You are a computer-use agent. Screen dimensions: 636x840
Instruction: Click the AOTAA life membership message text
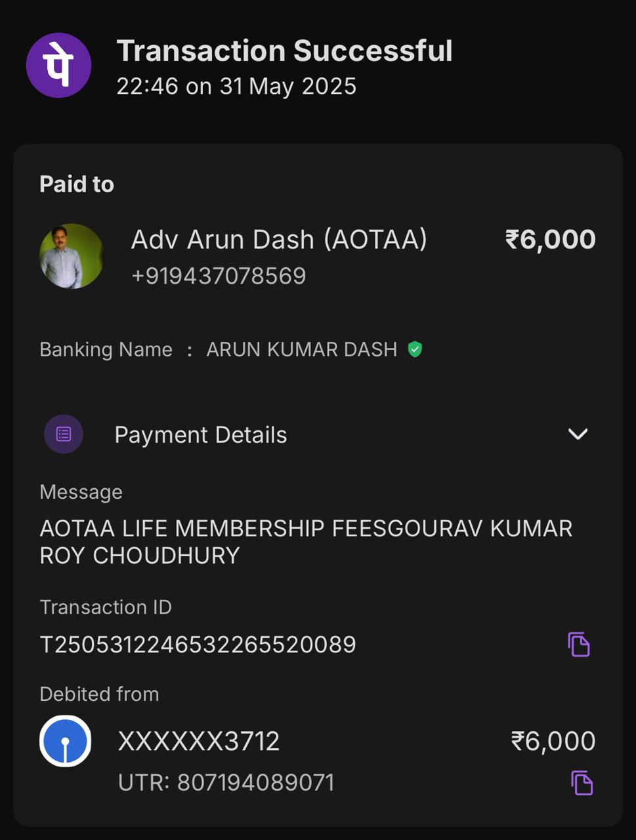pos(306,541)
